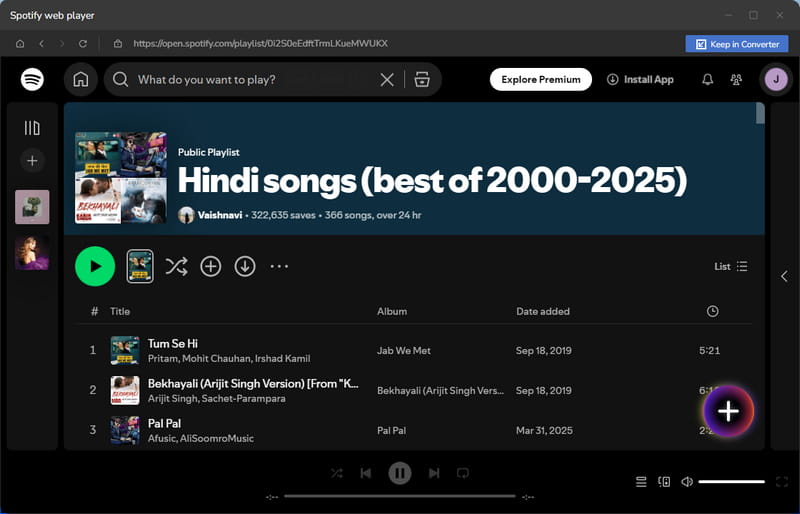Open Connect to a device icon

664,481
